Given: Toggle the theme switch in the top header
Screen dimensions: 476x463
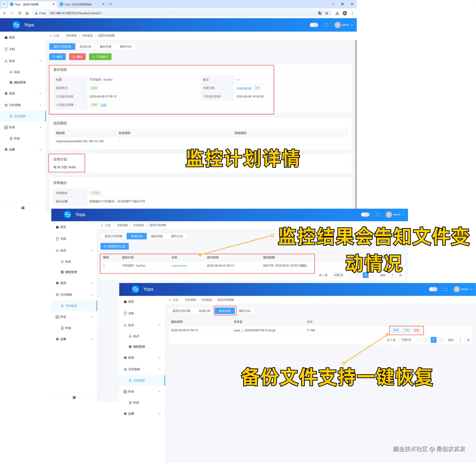Looking at the screenshot, I should pos(314,25).
